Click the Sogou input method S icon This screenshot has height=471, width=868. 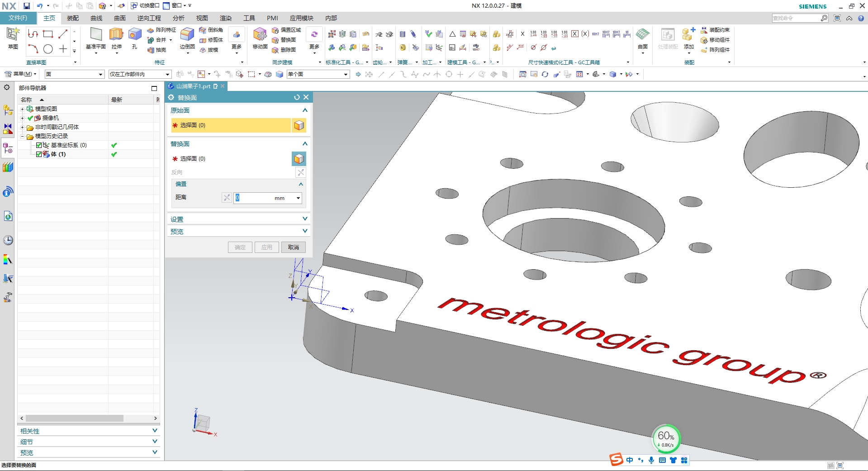[616, 460]
